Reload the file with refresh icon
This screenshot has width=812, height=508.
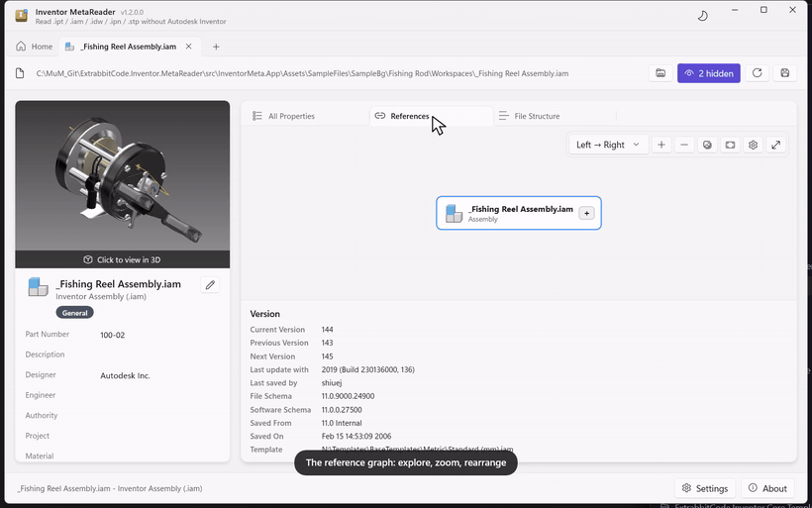point(757,73)
